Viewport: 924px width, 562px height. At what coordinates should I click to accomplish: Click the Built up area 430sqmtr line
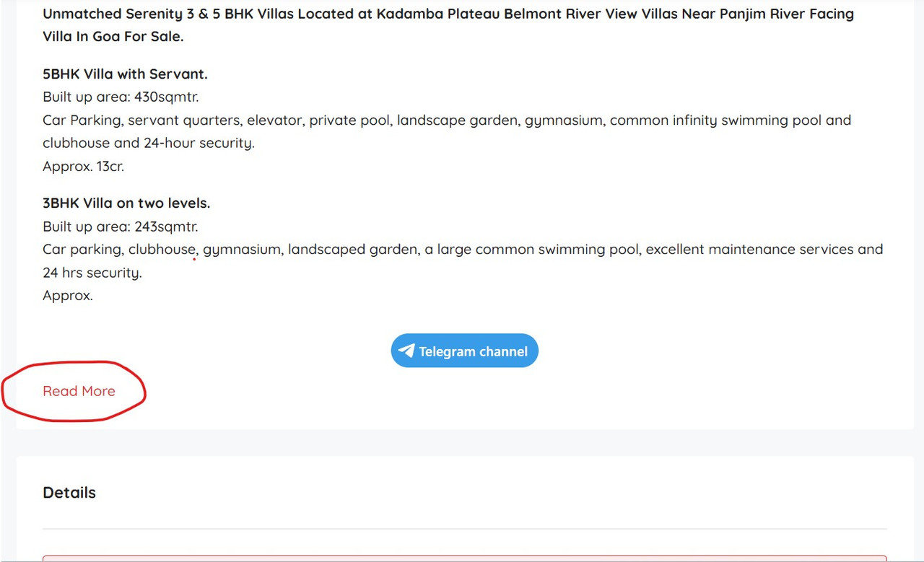pyautogui.click(x=121, y=97)
